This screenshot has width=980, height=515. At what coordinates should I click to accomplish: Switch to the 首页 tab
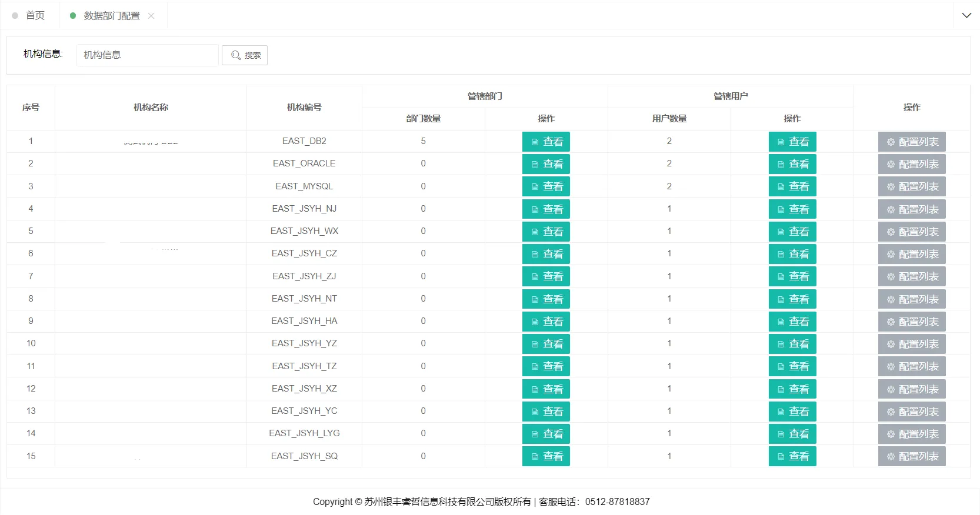coord(35,16)
